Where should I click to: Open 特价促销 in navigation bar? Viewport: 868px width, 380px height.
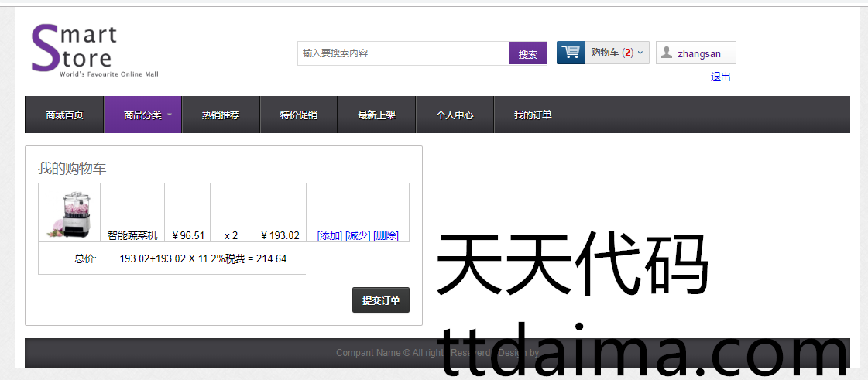coord(299,115)
